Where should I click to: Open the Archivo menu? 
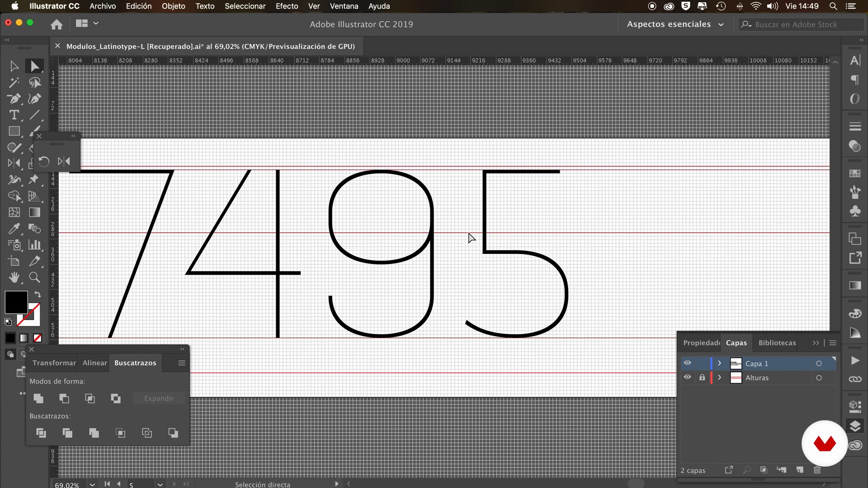click(x=103, y=6)
